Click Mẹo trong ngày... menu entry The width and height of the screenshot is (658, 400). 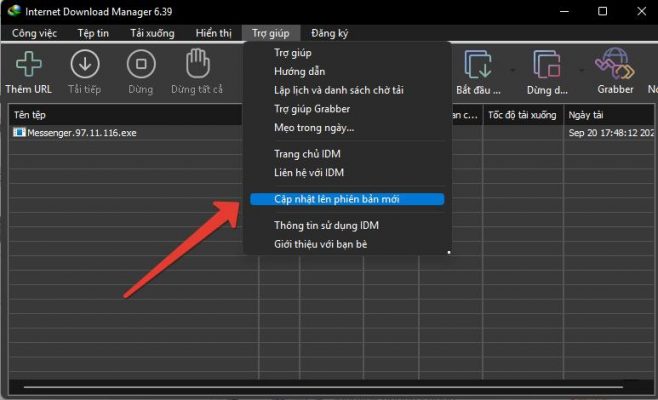tap(313, 127)
